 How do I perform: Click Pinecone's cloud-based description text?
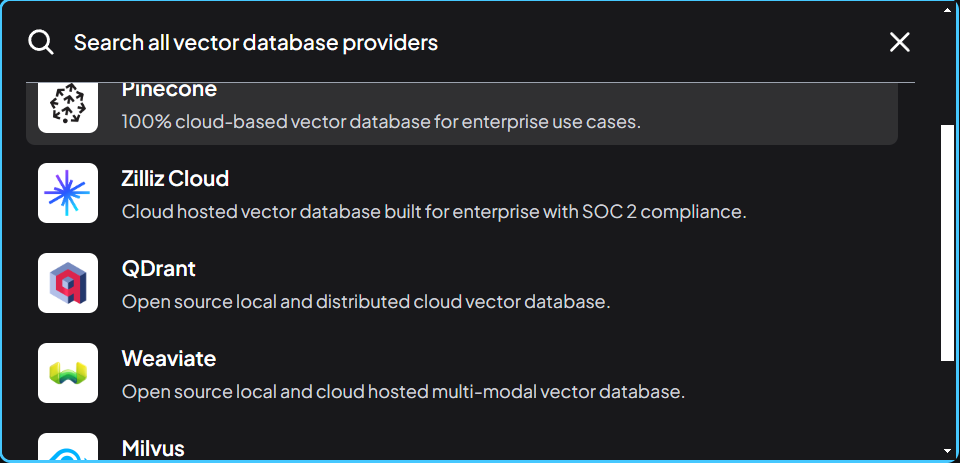[381, 122]
